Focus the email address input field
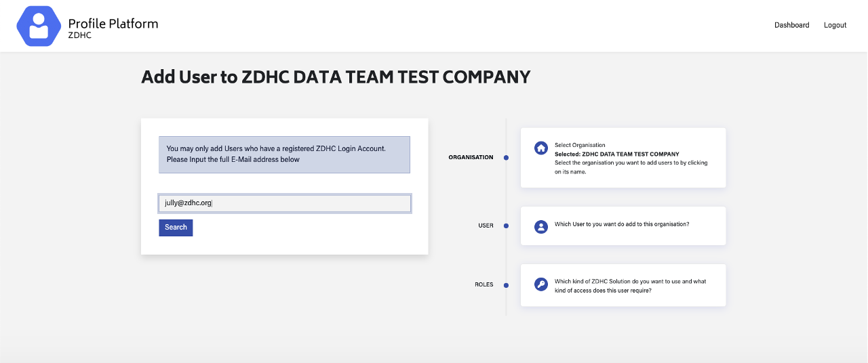 pos(285,203)
